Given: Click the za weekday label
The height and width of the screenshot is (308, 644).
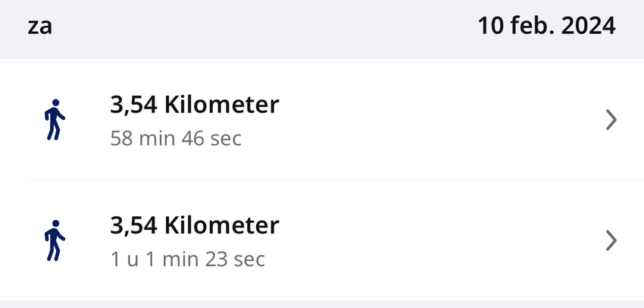Looking at the screenshot, I should coord(39,27).
